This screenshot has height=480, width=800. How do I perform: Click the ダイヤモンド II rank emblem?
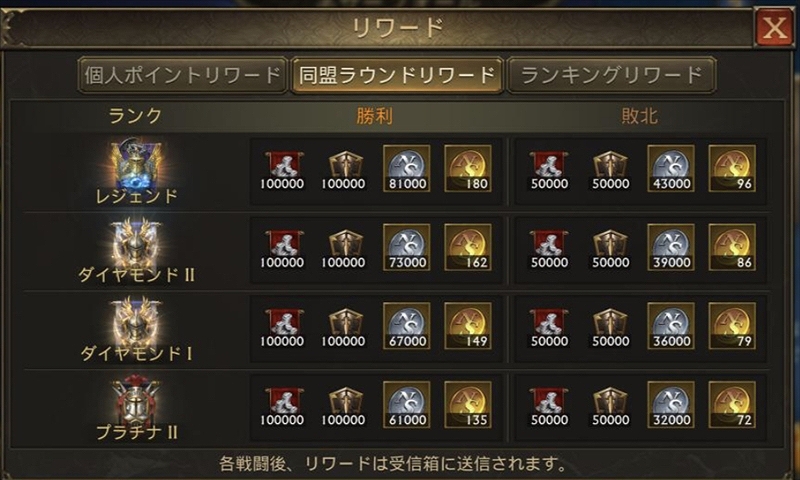(136, 243)
